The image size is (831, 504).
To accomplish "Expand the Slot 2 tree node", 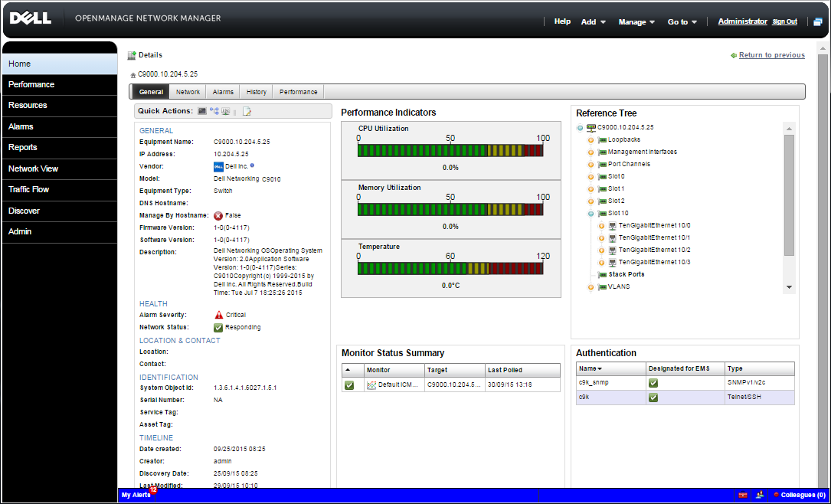I will (591, 201).
